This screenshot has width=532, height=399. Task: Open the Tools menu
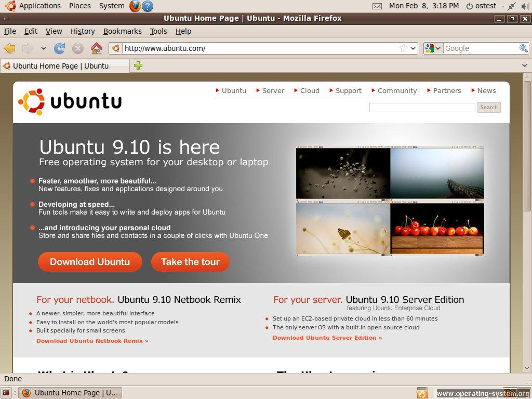coord(158,31)
